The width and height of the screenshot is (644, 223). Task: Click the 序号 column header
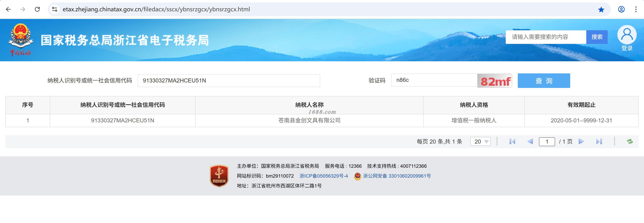point(28,105)
